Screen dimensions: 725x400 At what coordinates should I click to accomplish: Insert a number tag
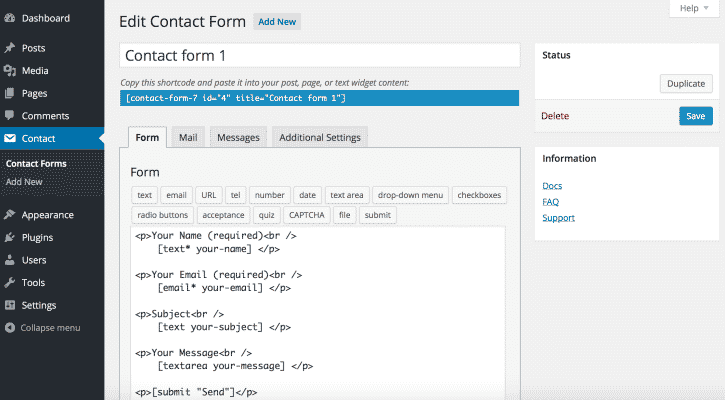[270, 195]
